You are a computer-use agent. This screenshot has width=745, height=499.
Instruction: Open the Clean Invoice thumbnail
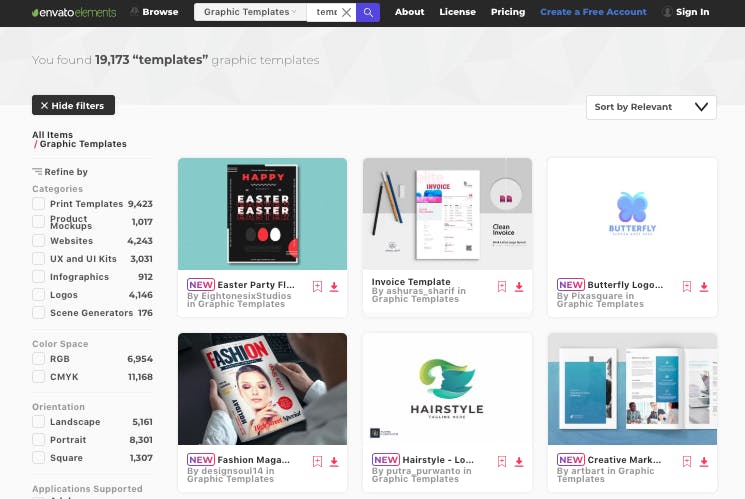coord(447,214)
